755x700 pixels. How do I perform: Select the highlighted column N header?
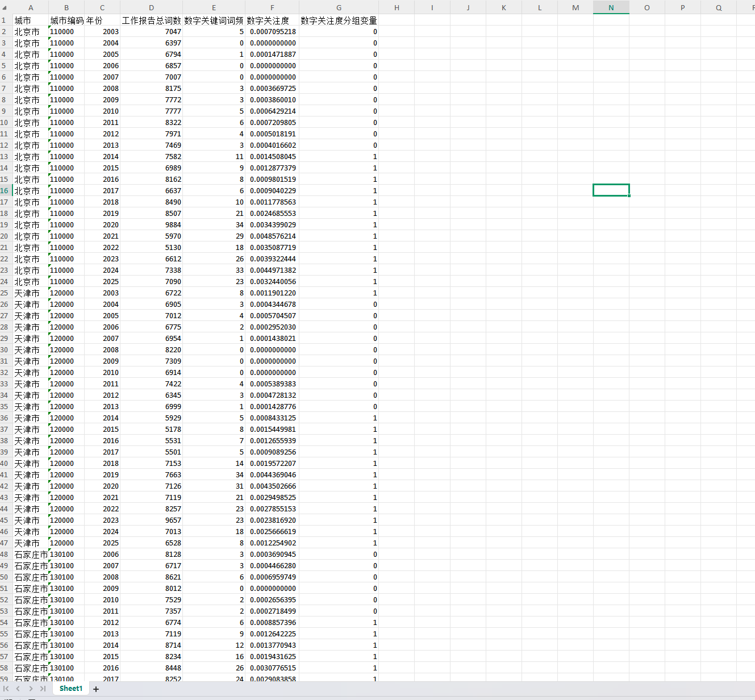611,7
